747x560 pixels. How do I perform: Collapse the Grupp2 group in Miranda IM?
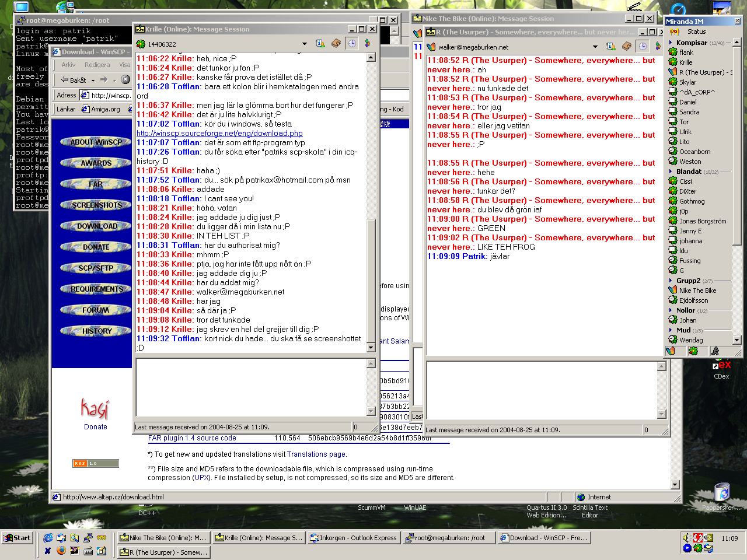pyautogui.click(x=671, y=281)
